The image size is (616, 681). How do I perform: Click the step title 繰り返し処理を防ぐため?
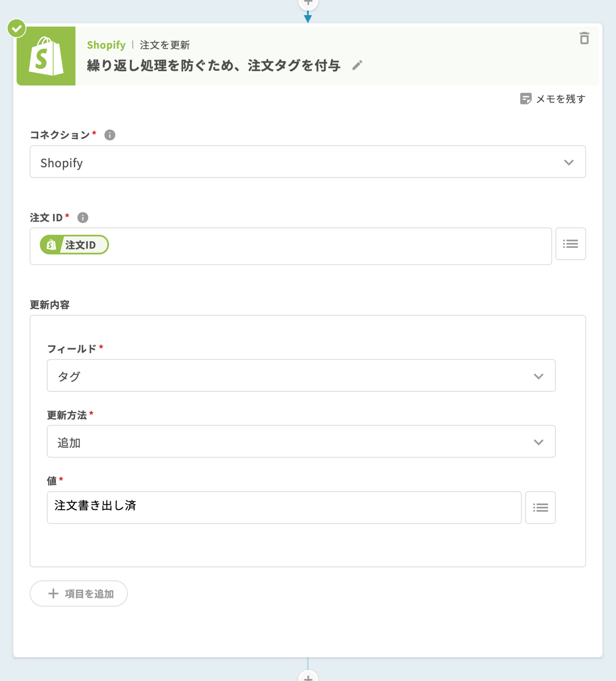pos(213,65)
